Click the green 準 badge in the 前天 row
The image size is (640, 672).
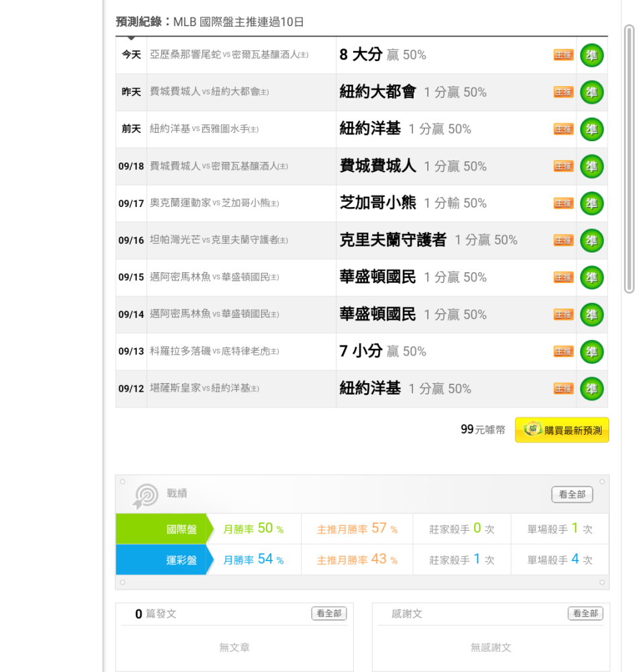pyautogui.click(x=592, y=130)
